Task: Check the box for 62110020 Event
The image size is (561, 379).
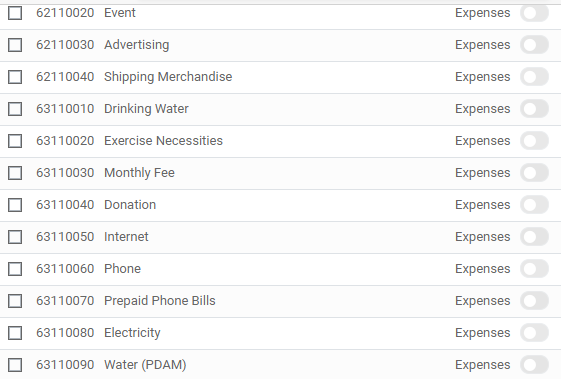Action: [x=15, y=13]
